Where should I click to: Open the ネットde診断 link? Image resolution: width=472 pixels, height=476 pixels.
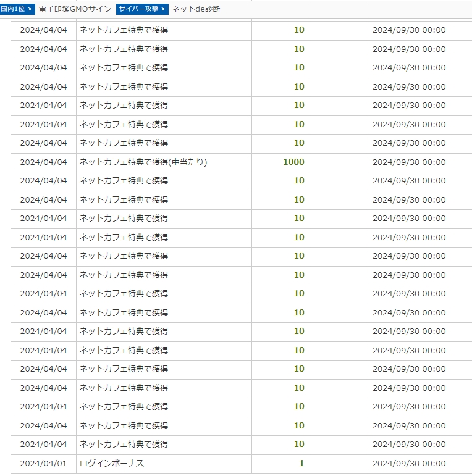196,9
